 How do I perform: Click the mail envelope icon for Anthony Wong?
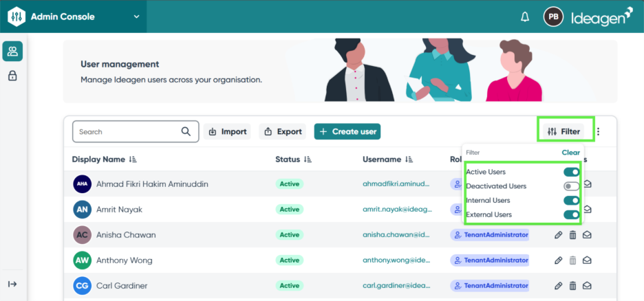587,260
